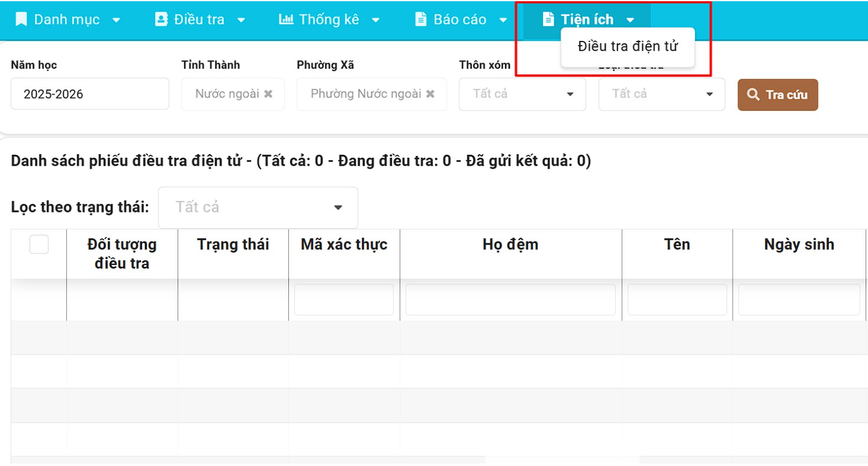Screen dimensions: 868x466
Task: Click the contact icon beside Điều tra
Action: [161, 19]
